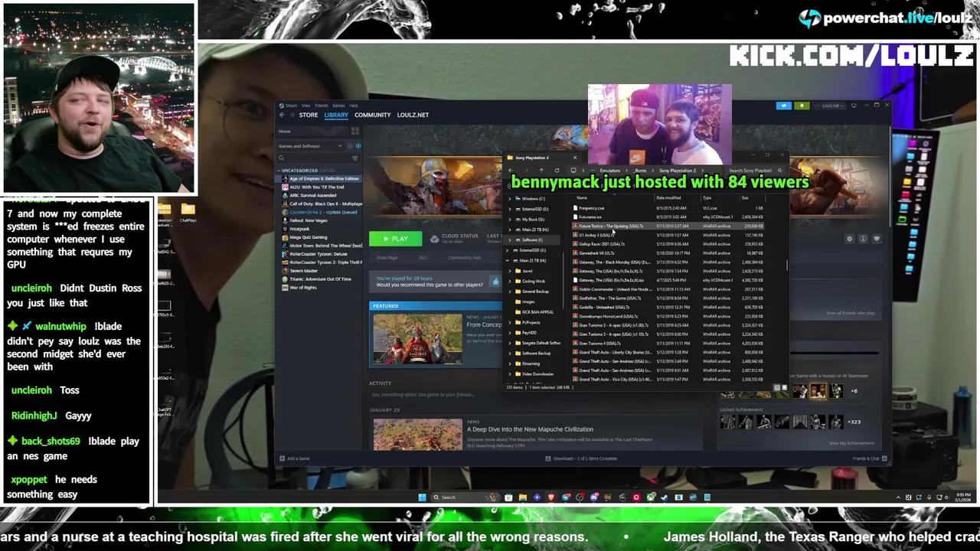Refresh the File Explorer folder

click(557, 171)
